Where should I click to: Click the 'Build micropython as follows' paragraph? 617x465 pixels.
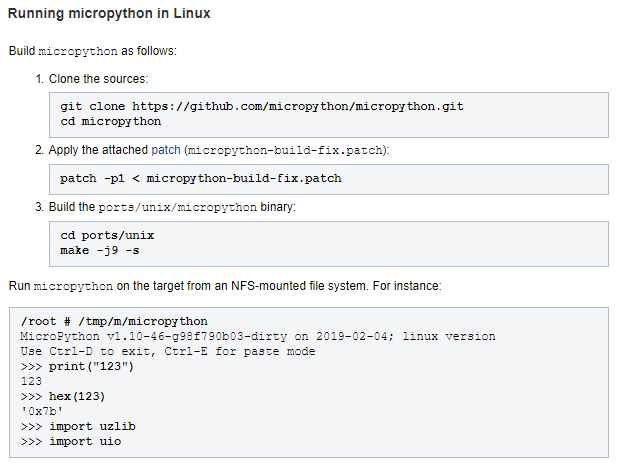[93, 51]
